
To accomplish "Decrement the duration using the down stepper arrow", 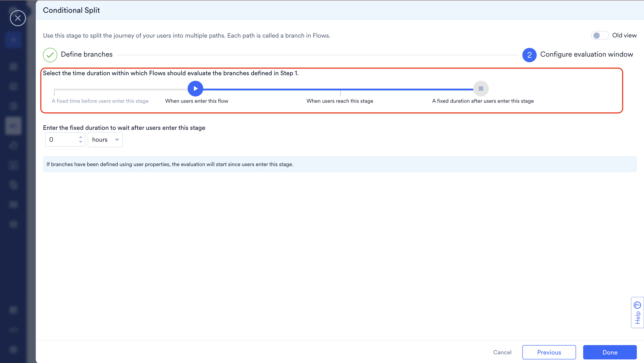I will point(80,142).
